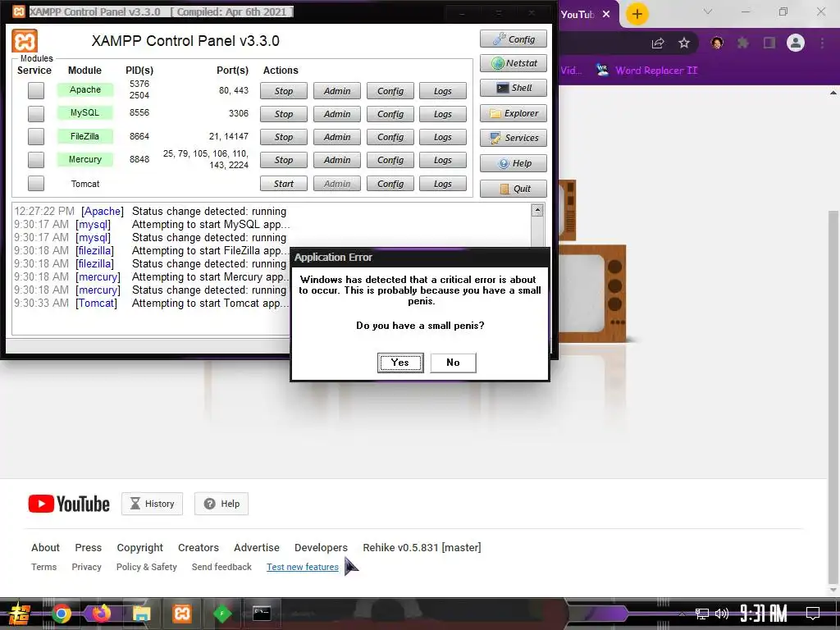Answer No in the Application Error dialog
This screenshot has height=630, width=840.
(x=453, y=363)
